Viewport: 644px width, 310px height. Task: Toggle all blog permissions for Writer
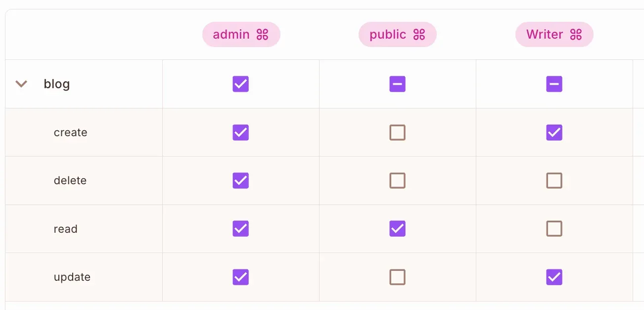pos(554,84)
